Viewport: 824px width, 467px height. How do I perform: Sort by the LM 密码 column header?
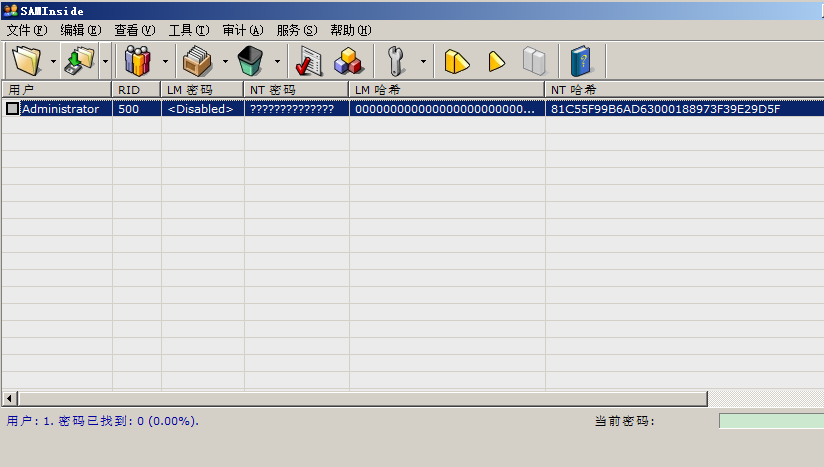click(x=202, y=90)
